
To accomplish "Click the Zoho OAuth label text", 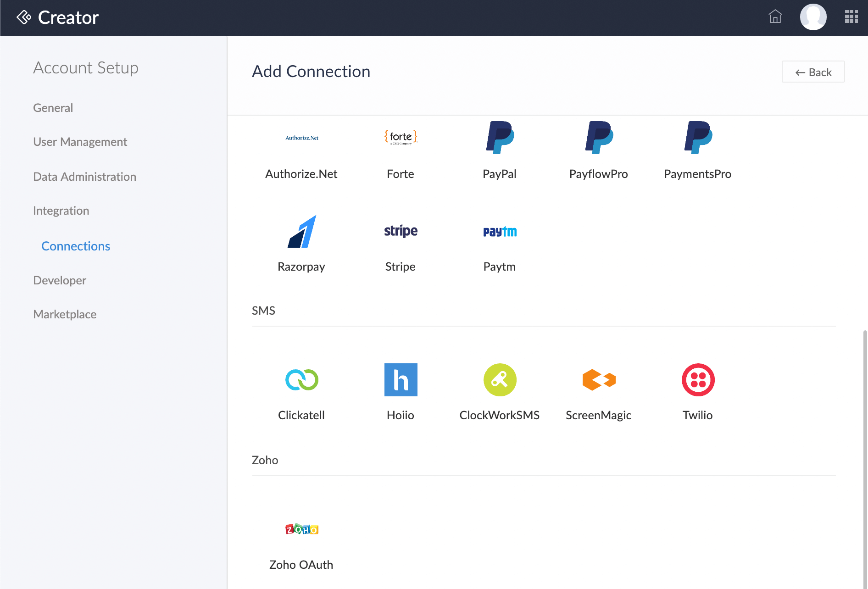I will 301,565.
